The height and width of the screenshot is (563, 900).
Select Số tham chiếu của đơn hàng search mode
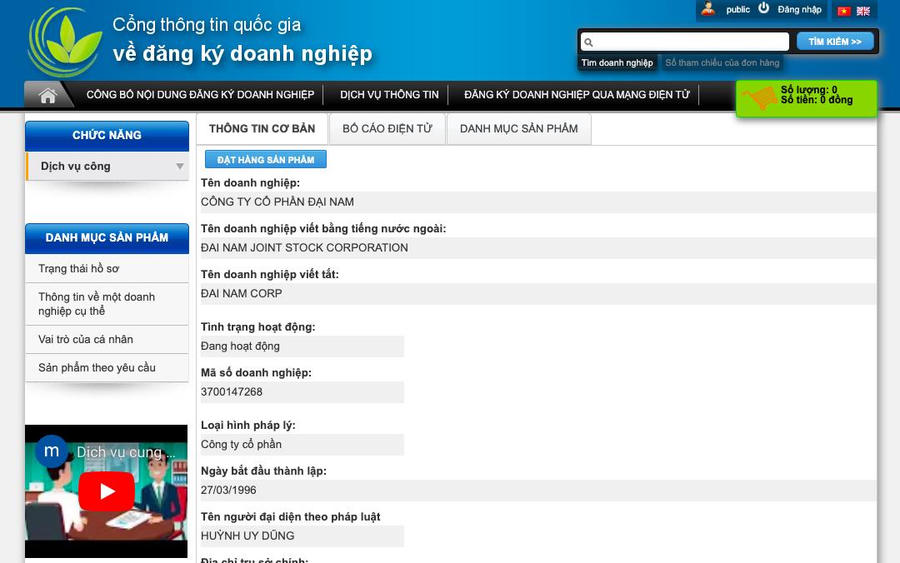(x=722, y=63)
